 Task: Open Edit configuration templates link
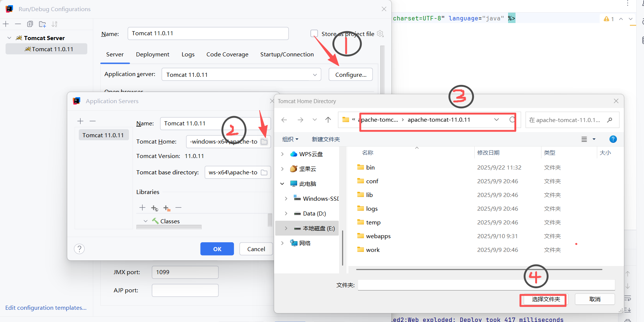(46, 308)
